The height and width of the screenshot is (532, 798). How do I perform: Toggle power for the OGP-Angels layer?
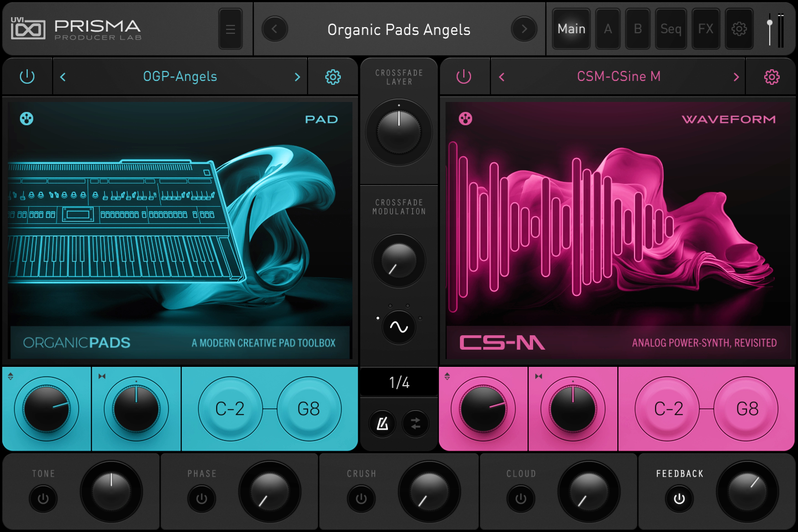click(x=27, y=77)
